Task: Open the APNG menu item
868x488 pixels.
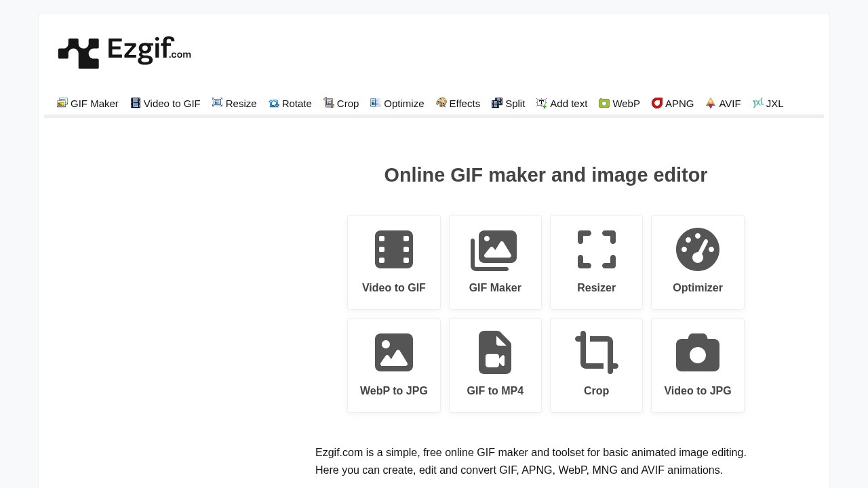Action: click(672, 104)
